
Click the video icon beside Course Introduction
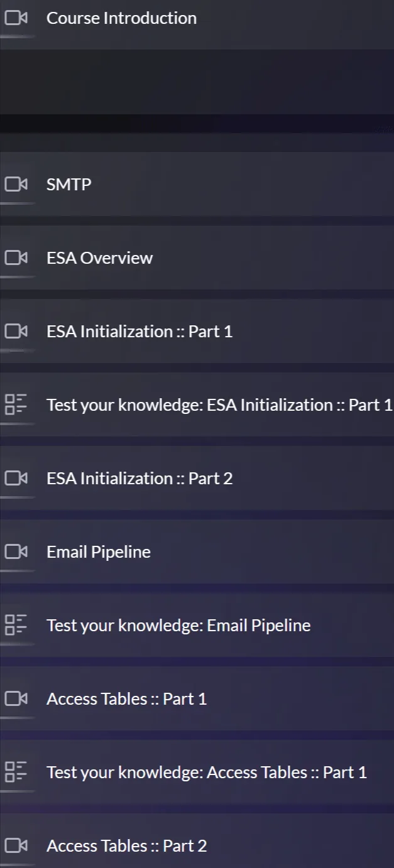pos(16,18)
